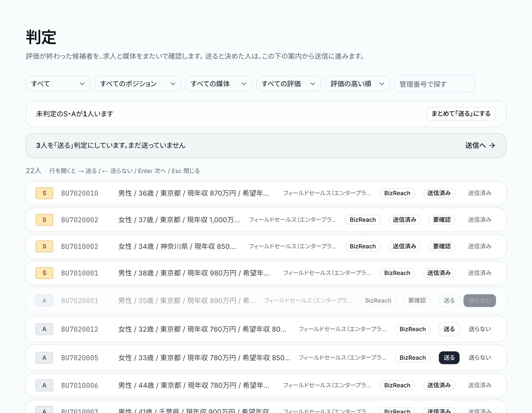The image size is (532, 413).
Task: Click まとめて「送る」にする button
Action: 461,114
